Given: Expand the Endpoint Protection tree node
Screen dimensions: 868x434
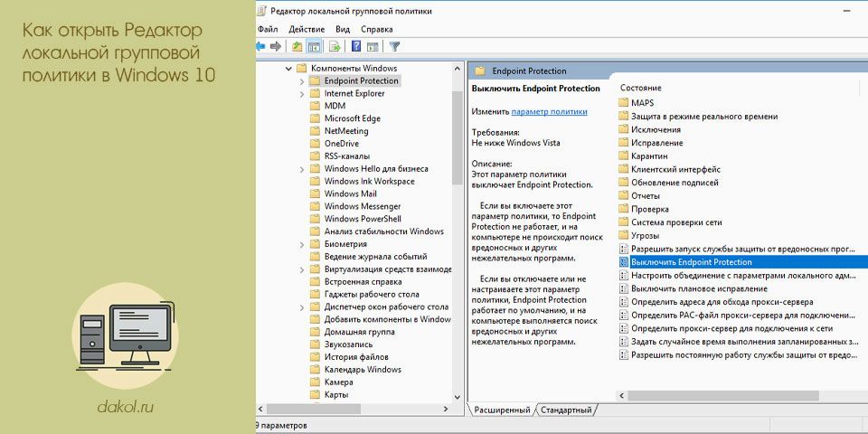Looking at the screenshot, I should [x=302, y=81].
